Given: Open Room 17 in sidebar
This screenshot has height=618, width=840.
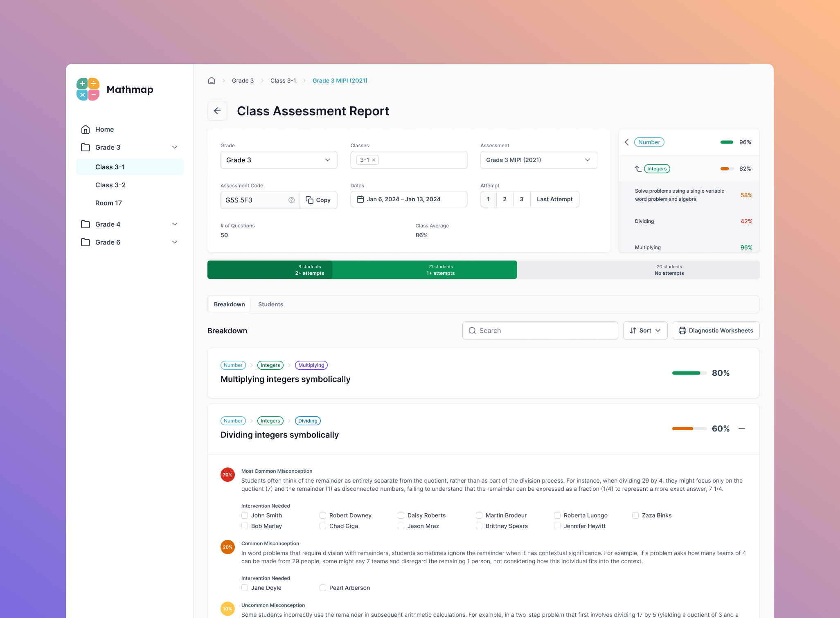Looking at the screenshot, I should tap(130, 203).
